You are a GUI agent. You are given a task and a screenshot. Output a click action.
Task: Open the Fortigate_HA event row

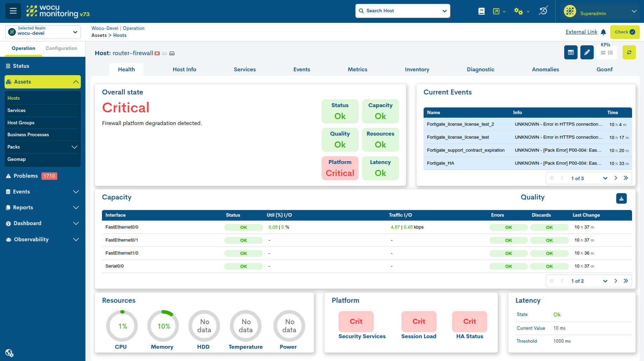(528, 163)
